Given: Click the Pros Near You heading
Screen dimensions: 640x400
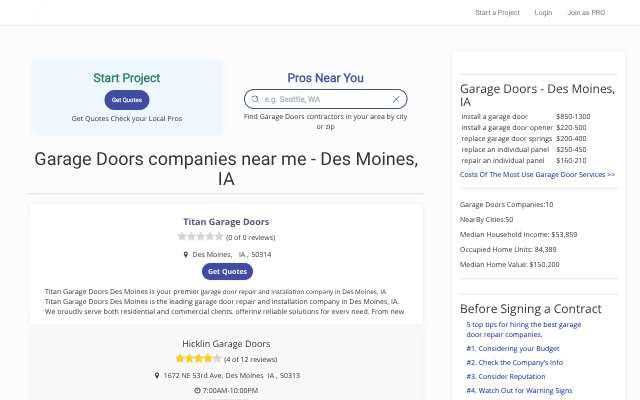Looking at the screenshot, I should click(x=326, y=78).
